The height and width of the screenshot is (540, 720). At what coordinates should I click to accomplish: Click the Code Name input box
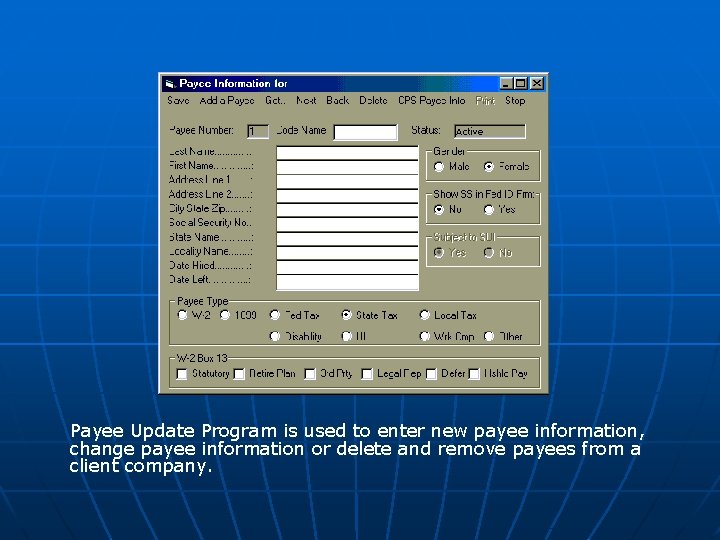(x=366, y=132)
